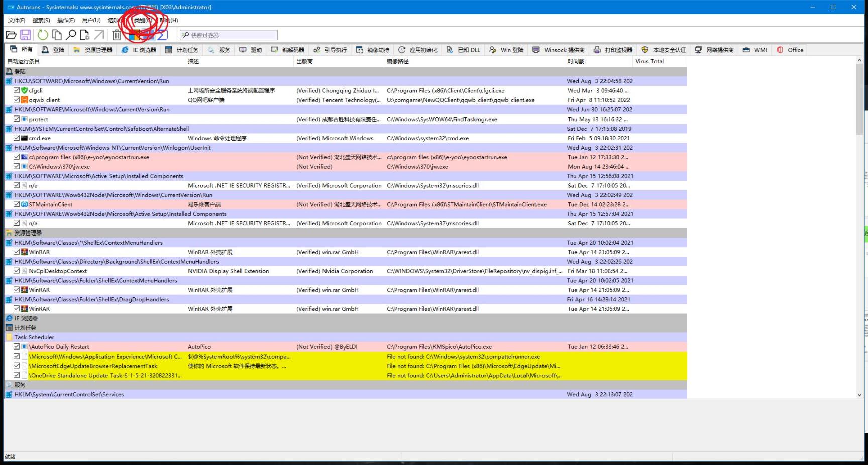868x465 pixels.
Task: Uncheck the qqwb_client autorun entry
Action: (17, 100)
